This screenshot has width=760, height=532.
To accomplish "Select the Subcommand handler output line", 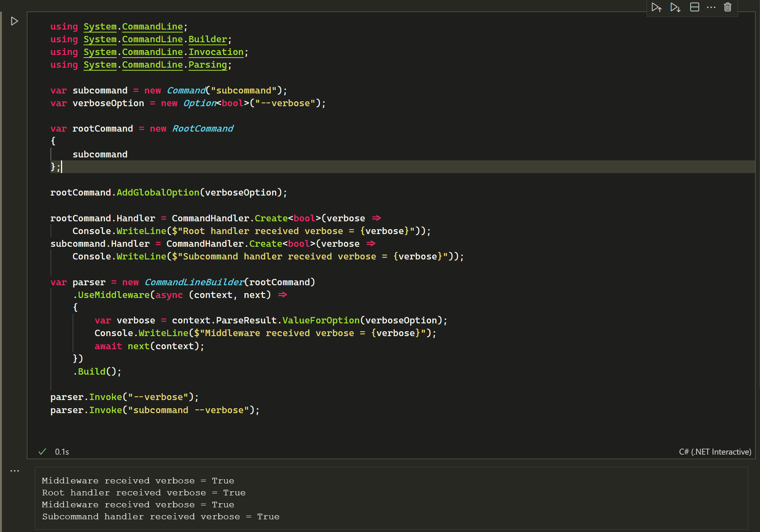I will [x=160, y=516].
